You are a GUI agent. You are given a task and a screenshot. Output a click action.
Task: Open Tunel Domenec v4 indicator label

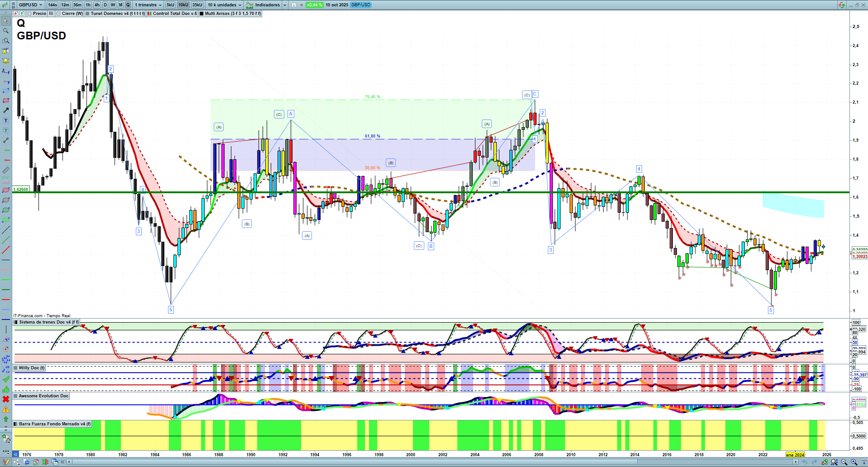tap(117, 14)
